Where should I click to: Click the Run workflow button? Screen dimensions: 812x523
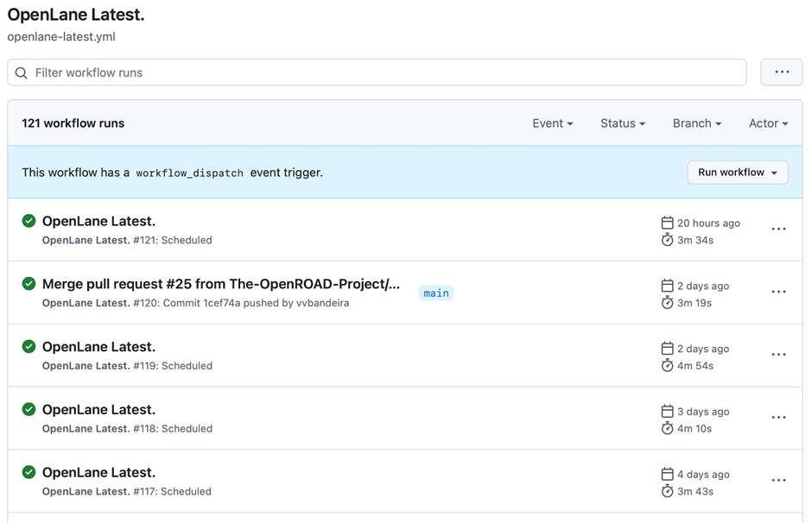737,173
